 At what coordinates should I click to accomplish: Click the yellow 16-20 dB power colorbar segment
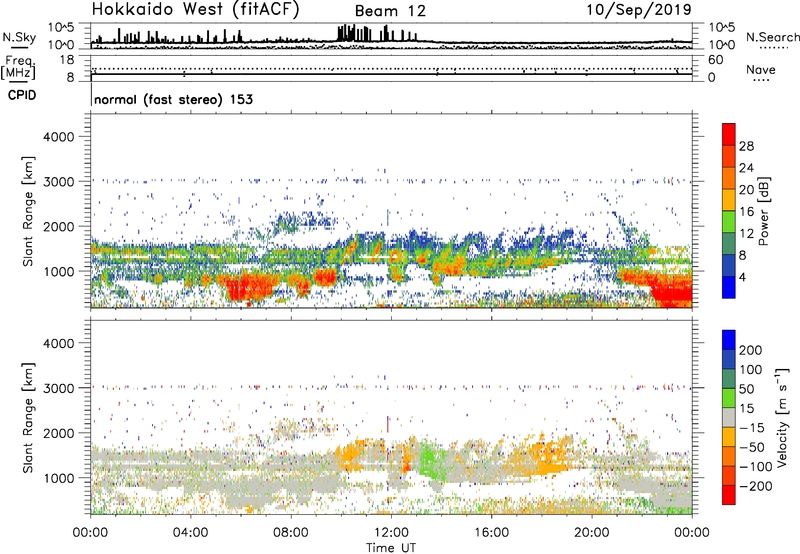pyautogui.click(x=729, y=200)
